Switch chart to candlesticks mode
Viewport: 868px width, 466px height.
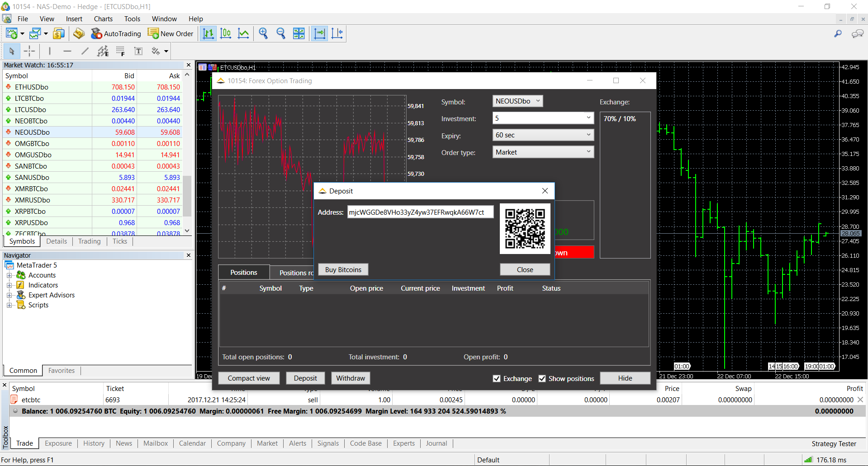tap(225, 34)
